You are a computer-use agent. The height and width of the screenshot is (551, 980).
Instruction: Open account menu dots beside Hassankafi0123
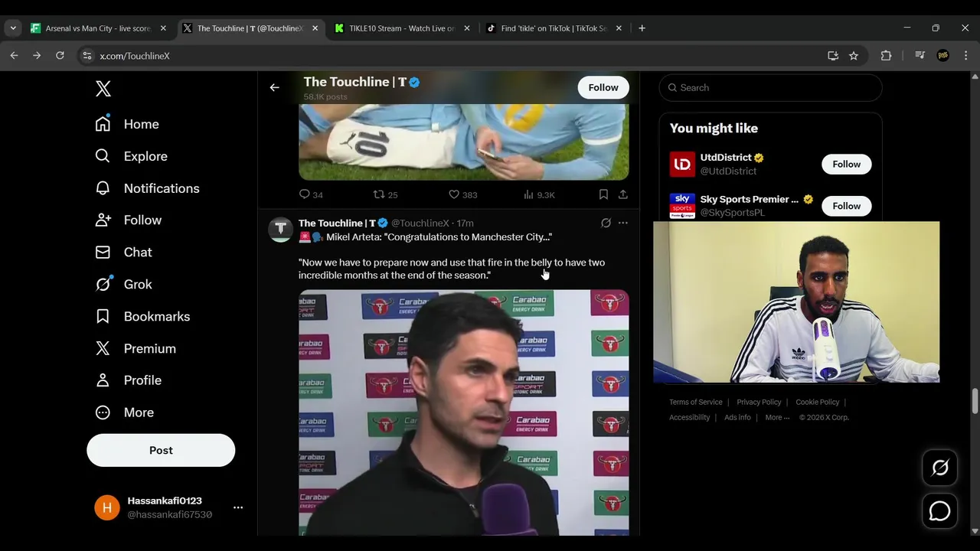(x=238, y=507)
